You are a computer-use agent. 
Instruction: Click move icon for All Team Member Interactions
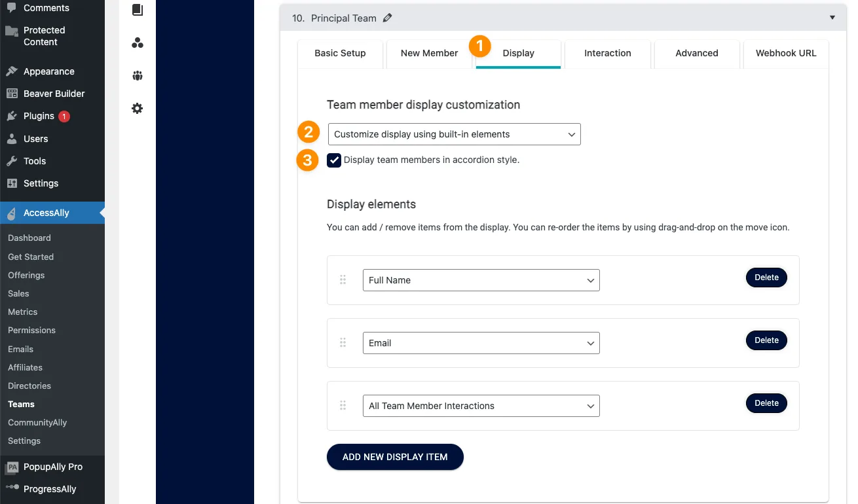[343, 406]
